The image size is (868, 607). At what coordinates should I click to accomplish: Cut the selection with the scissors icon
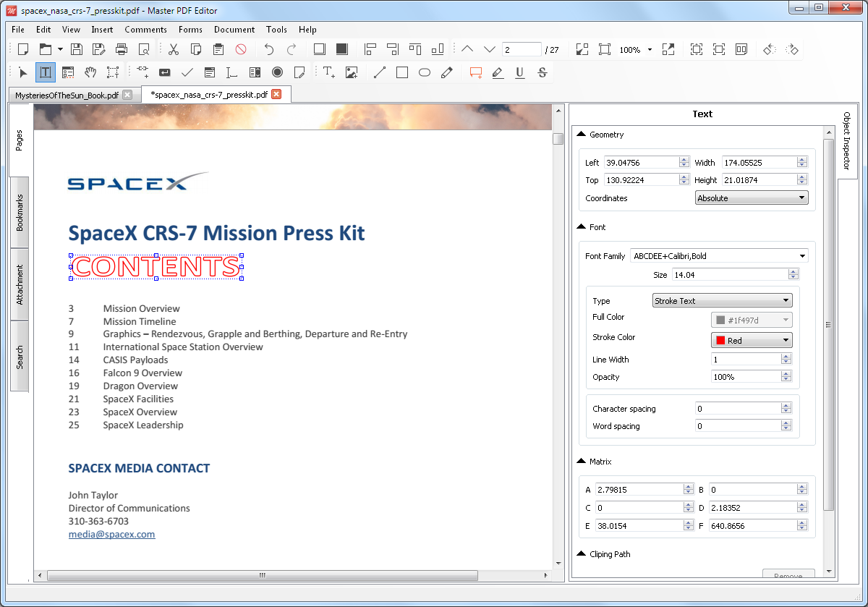pos(174,49)
